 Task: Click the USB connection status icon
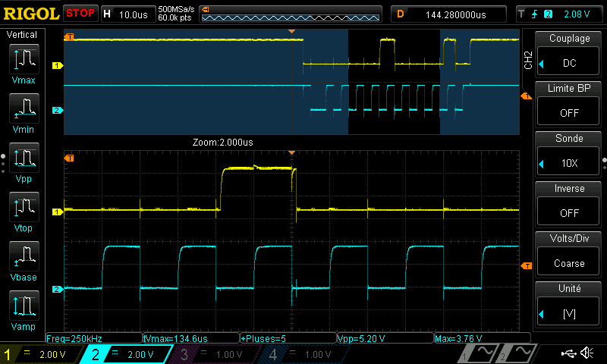(x=568, y=353)
